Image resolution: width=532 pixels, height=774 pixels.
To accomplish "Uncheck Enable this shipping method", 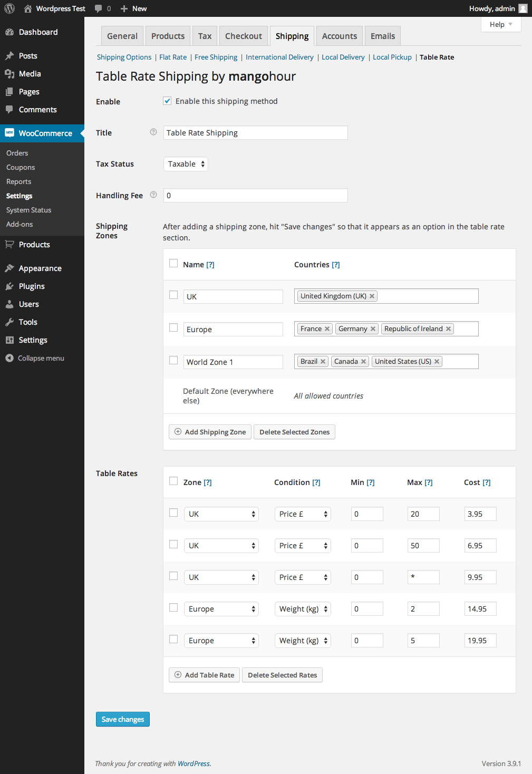I will pos(167,101).
